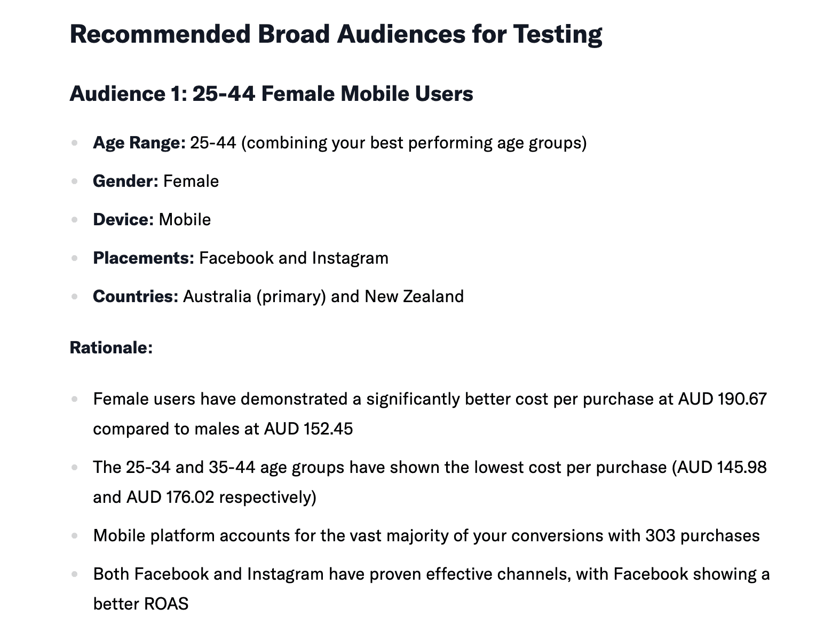Click the Audience 1: 25-44 Female Mobile Users subheading
This screenshot has width=840, height=632.
tap(271, 94)
